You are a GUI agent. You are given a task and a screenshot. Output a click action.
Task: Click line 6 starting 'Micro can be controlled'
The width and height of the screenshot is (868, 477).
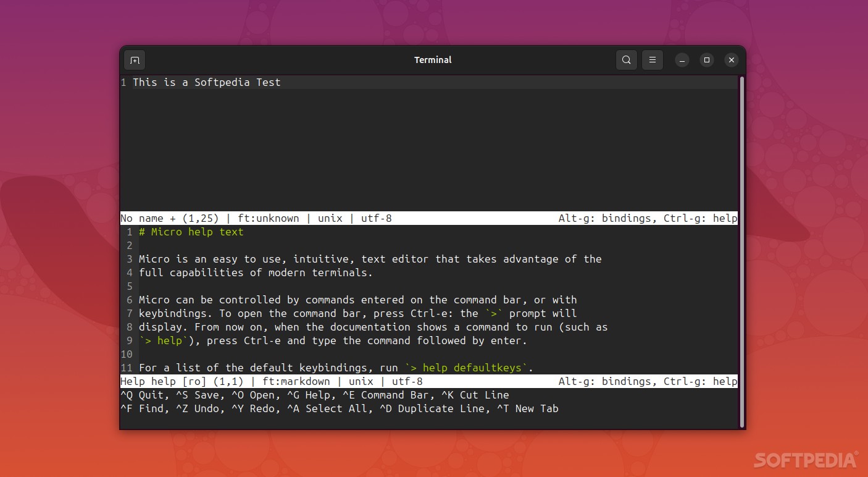pyautogui.click(x=358, y=300)
